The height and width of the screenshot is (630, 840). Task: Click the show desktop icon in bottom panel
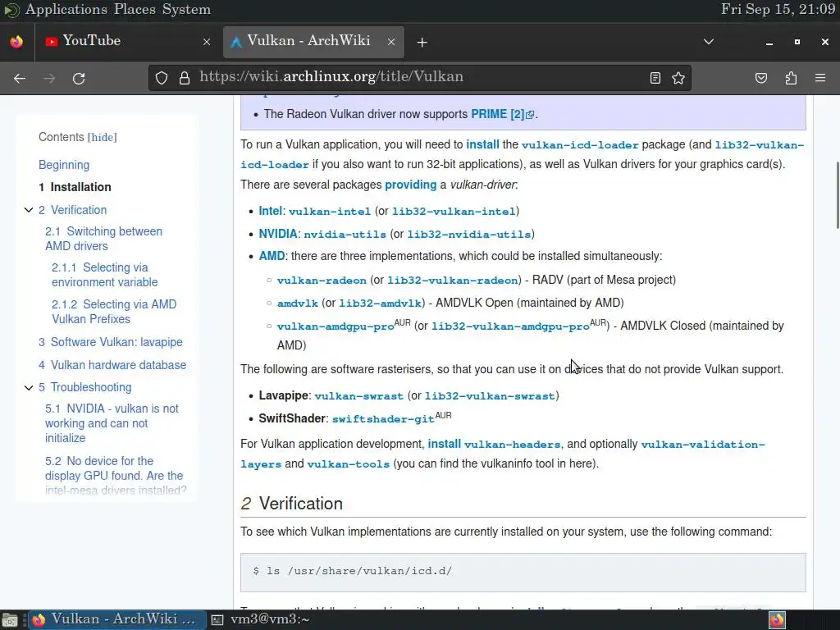(x=10, y=620)
